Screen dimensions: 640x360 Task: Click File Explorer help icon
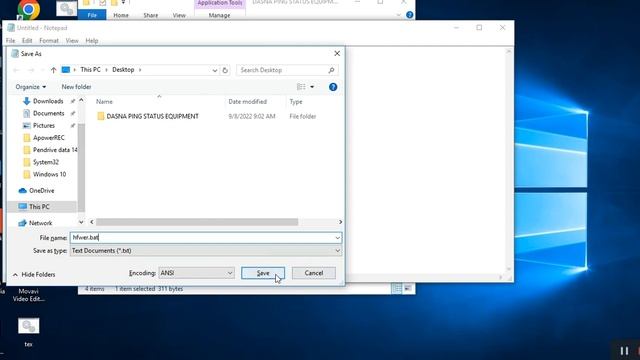(409, 15)
